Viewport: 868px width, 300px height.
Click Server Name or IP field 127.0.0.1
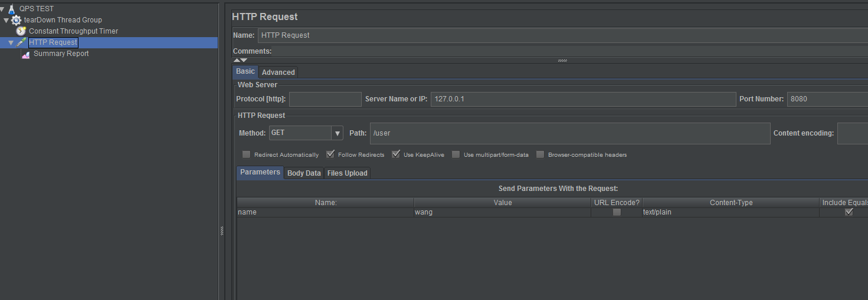click(x=583, y=99)
